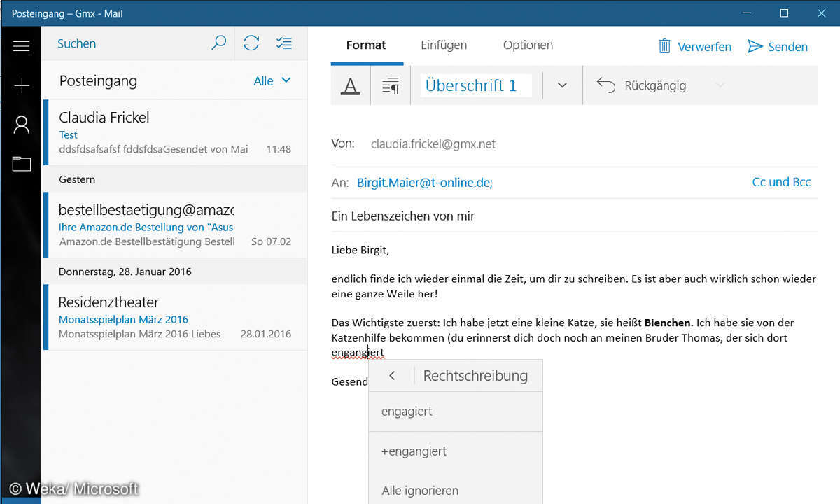Click the search magnifier icon
This screenshot has height=504, width=840.
pos(218,43)
